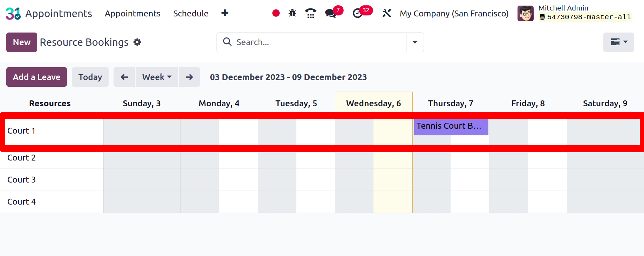Expand the Week scale dropdown
Screen dimensions: 644x256
click(157, 77)
